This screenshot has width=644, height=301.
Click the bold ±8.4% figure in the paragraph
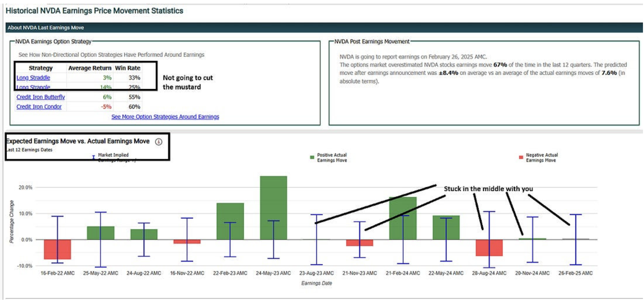448,73
